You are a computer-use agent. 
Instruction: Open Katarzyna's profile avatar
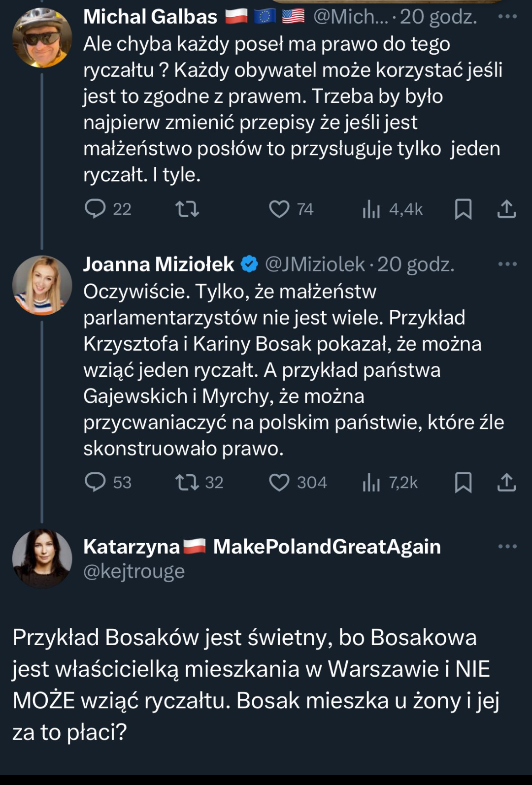point(42,558)
